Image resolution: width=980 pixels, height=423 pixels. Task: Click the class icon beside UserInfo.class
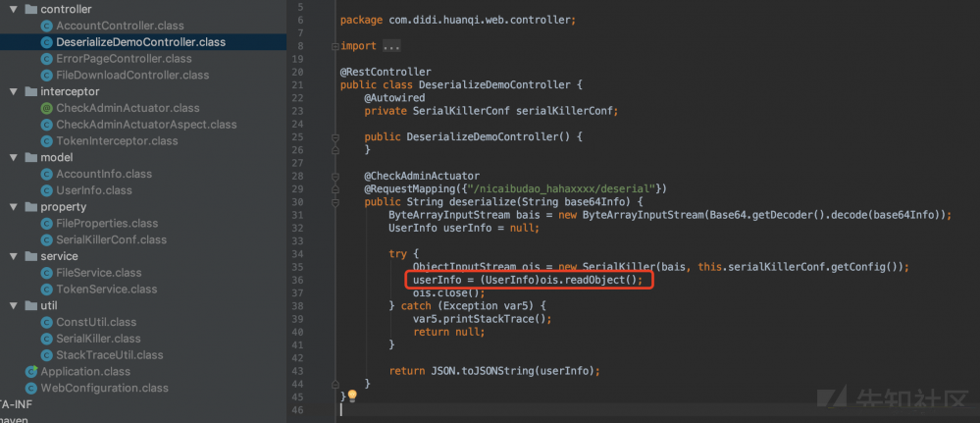[46, 190]
